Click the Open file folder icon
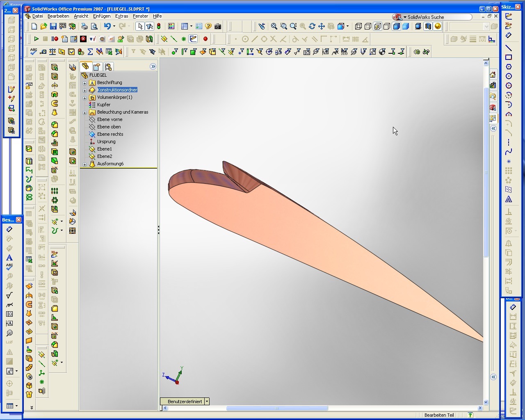 pos(43,26)
